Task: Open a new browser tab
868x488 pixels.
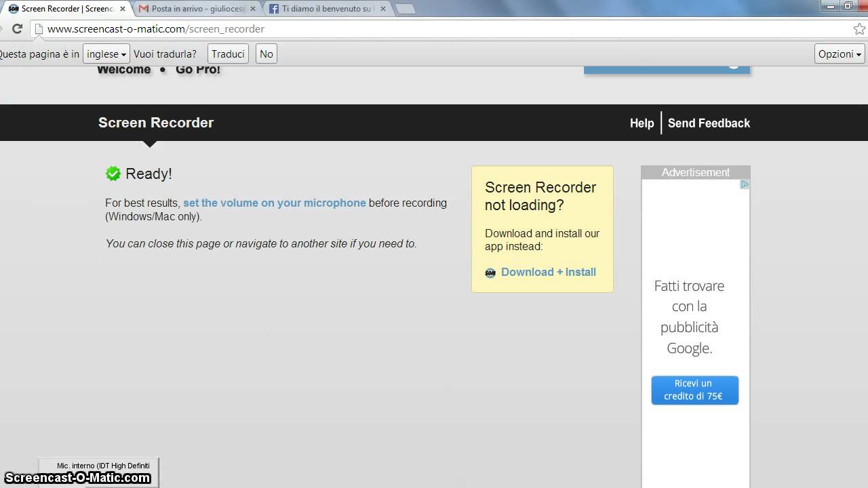Action: tap(405, 9)
